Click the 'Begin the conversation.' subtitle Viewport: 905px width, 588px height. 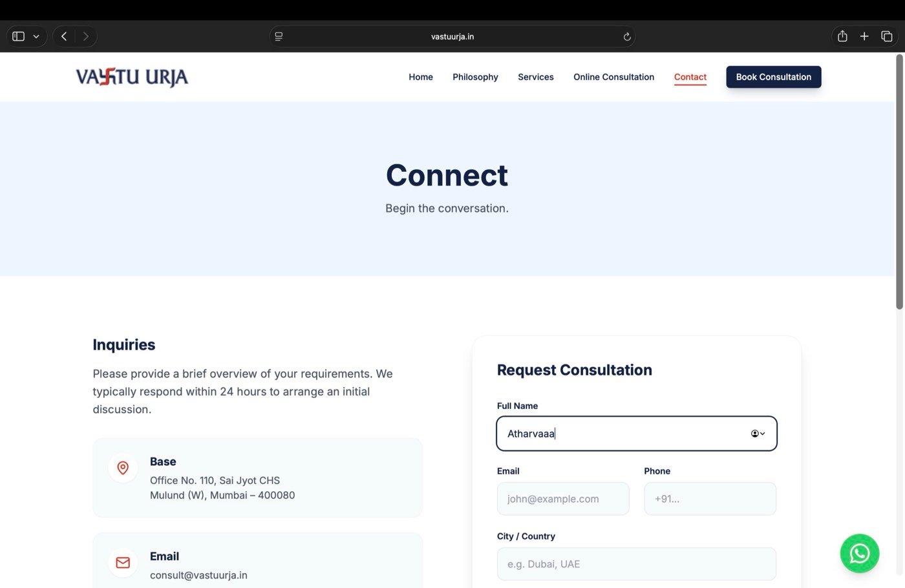pos(447,208)
